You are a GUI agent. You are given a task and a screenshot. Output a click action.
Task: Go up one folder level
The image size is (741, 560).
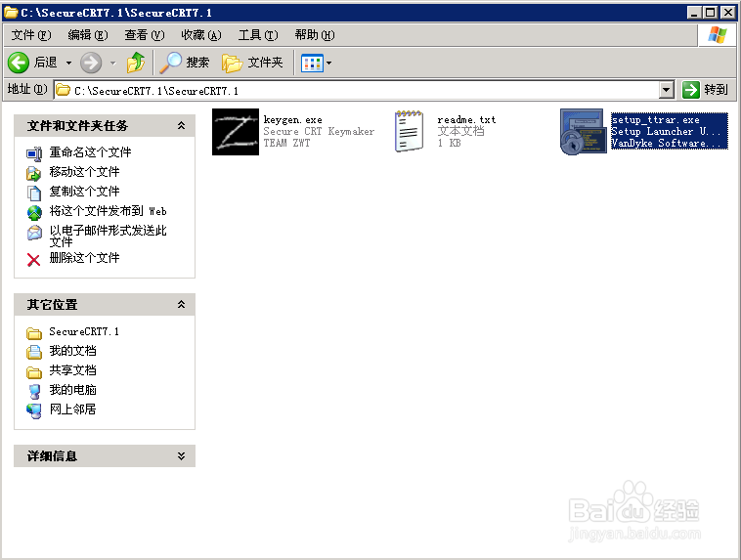click(x=136, y=63)
